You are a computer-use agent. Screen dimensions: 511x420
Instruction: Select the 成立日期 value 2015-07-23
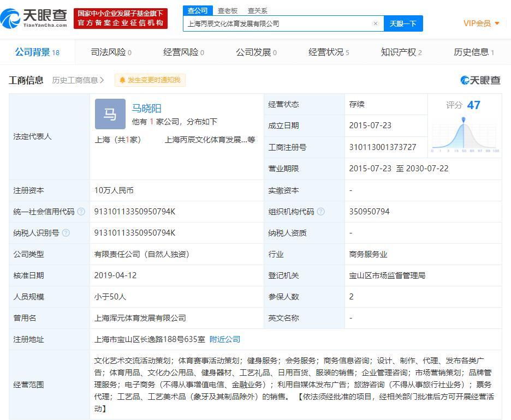370,125
